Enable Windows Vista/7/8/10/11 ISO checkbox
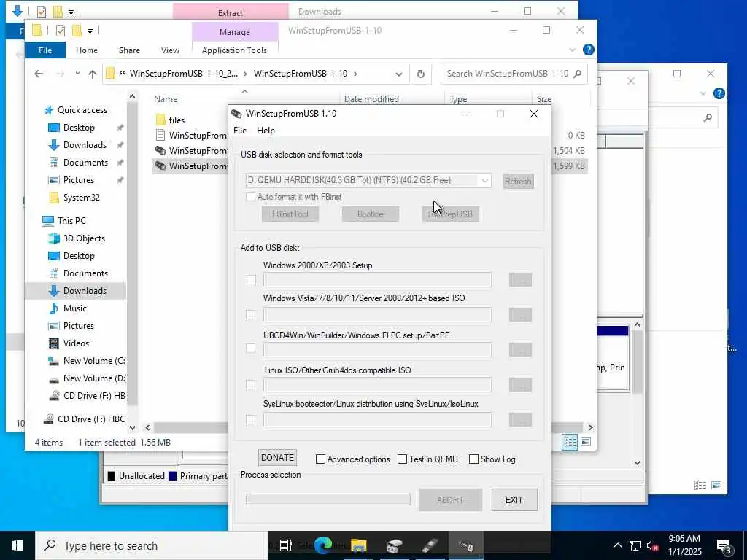This screenshot has height=560, width=747. (251, 315)
